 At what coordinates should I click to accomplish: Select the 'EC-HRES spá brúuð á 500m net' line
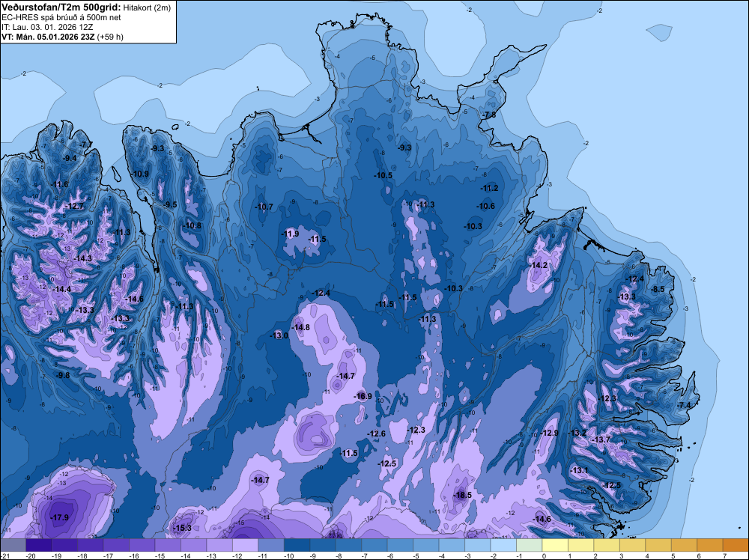click(x=61, y=18)
